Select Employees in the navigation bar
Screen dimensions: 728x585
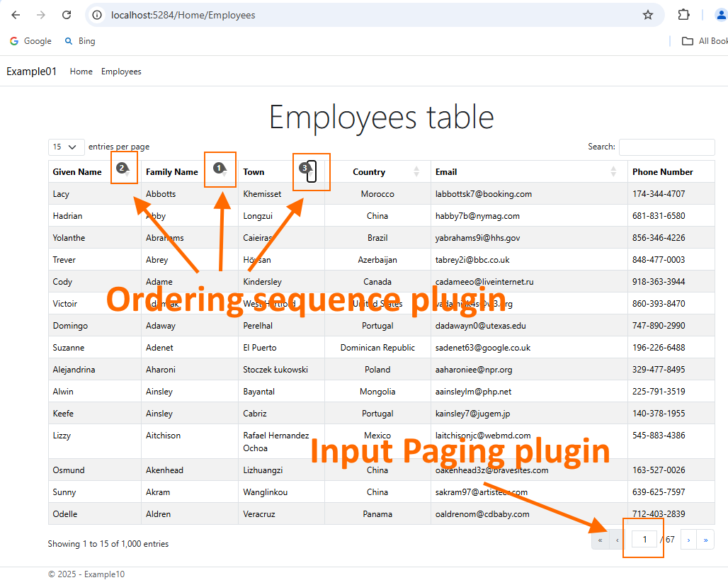(120, 71)
